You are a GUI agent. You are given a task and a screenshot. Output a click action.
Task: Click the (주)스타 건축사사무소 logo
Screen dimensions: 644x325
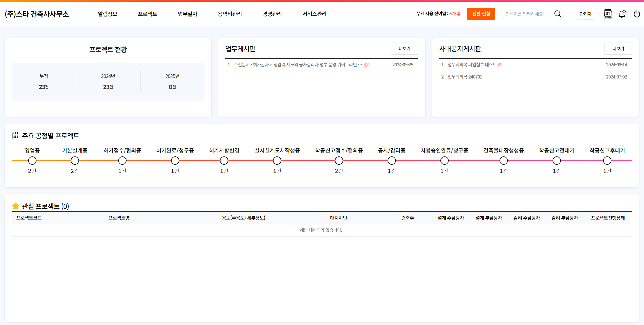[x=37, y=14]
